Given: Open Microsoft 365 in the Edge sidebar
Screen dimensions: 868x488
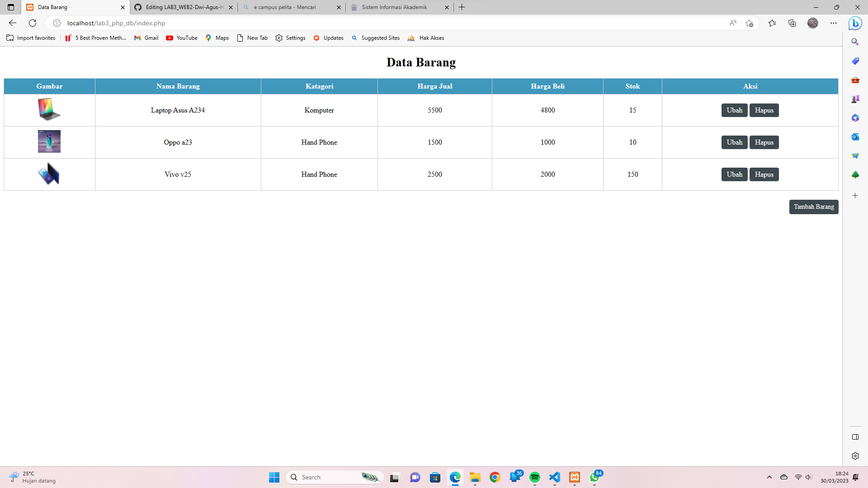Looking at the screenshot, I should pyautogui.click(x=855, y=118).
